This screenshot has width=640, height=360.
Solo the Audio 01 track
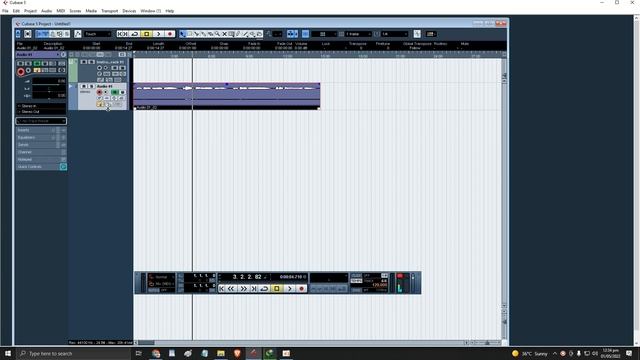pyautogui.click(x=91, y=86)
